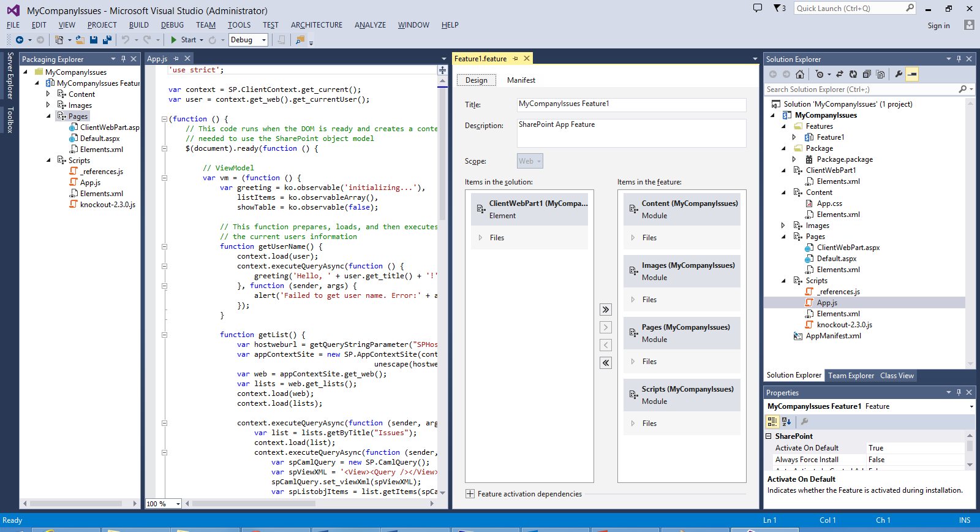Click the Pending Changes Filter icon in Solution Explorer

[820, 74]
